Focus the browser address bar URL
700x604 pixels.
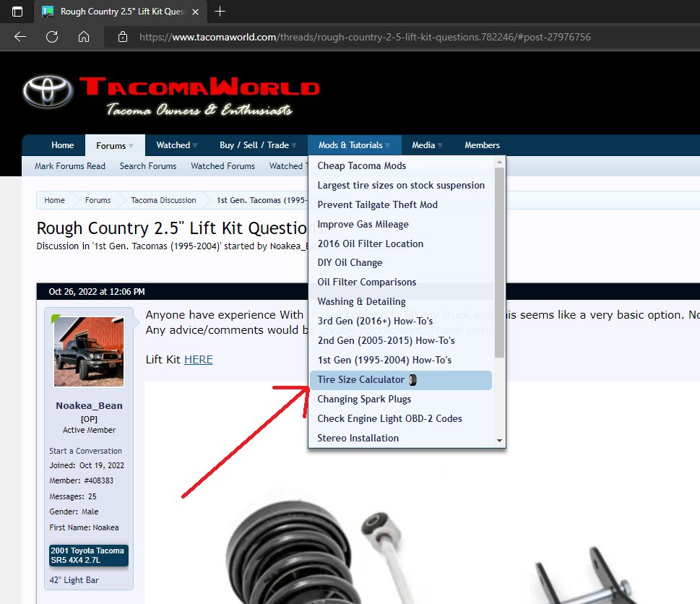point(365,37)
